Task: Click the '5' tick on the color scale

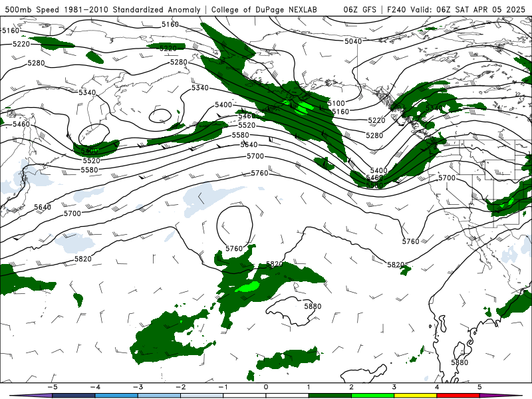Action: click(479, 387)
